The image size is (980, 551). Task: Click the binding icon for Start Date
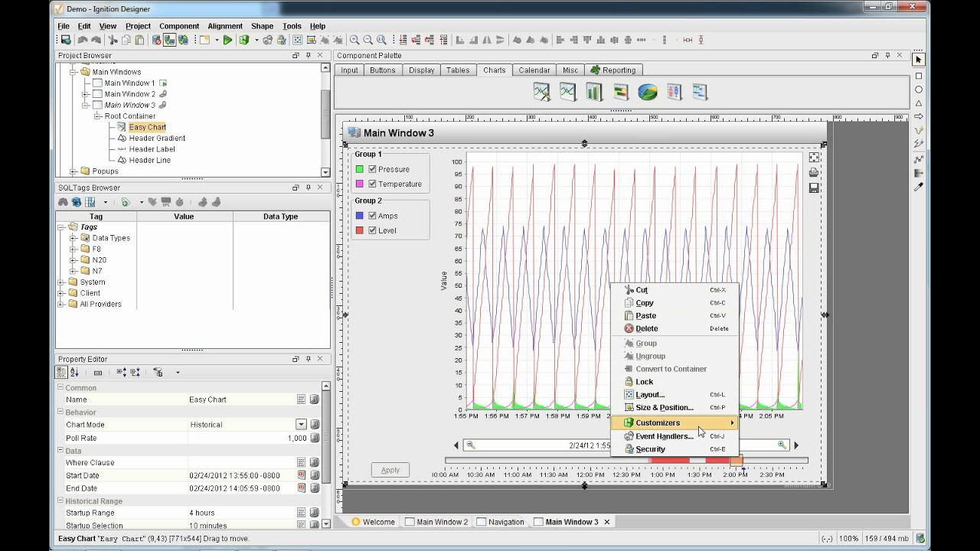pos(315,475)
